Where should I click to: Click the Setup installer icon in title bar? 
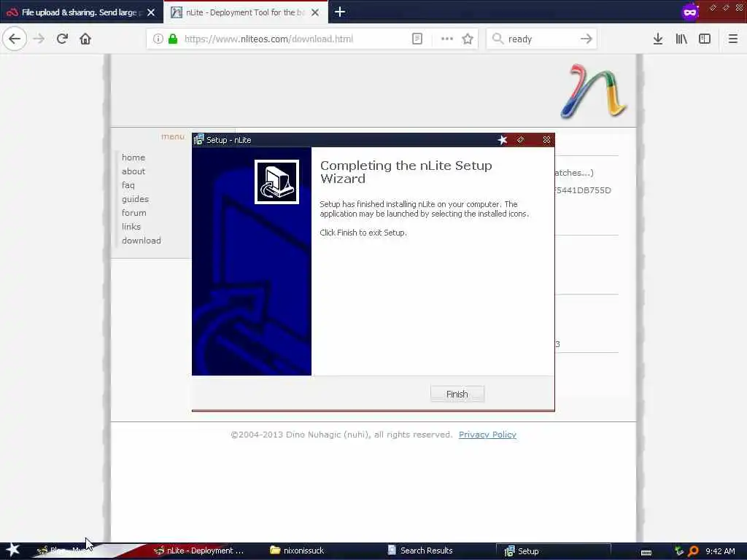(x=198, y=140)
